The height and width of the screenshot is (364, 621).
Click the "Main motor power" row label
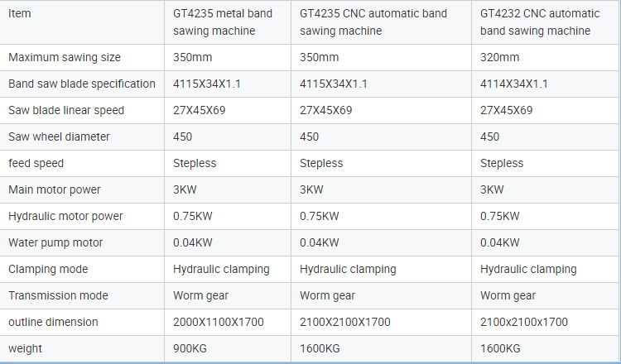pyautogui.click(x=55, y=190)
